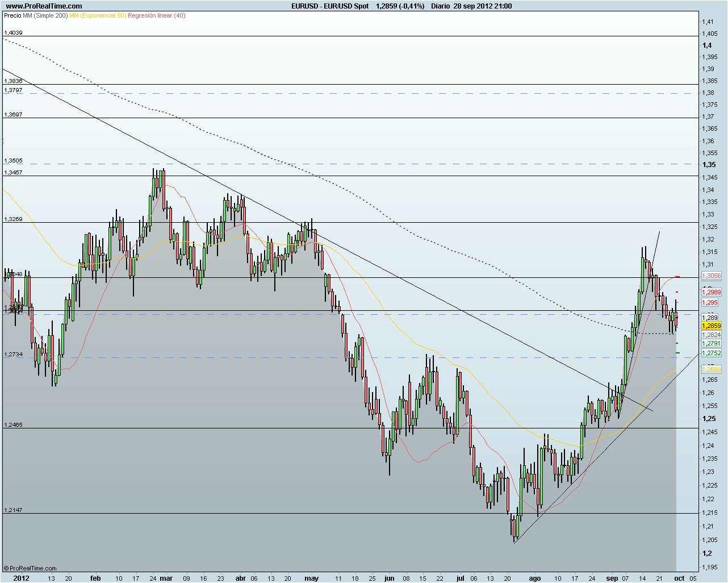Viewport: 728px width, 583px height.
Task: Toggle the Precio legend entry
Action: coord(14,16)
